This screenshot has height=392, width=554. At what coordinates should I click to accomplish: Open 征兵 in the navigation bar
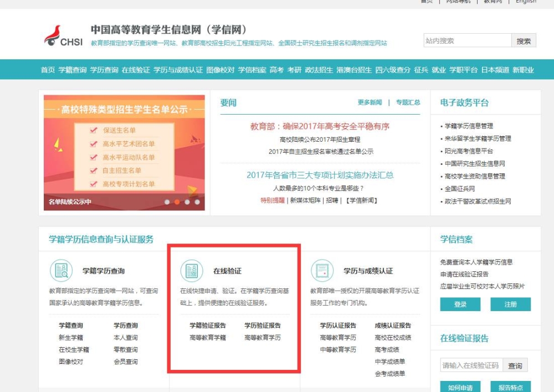(421, 70)
